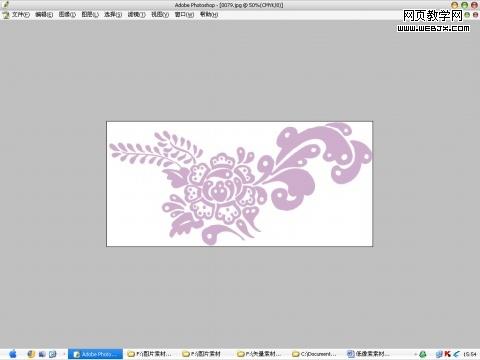The width and height of the screenshot is (480, 360).
Task: Click the first quick-launch icon after the Apple logo
Action: tap(31, 354)
